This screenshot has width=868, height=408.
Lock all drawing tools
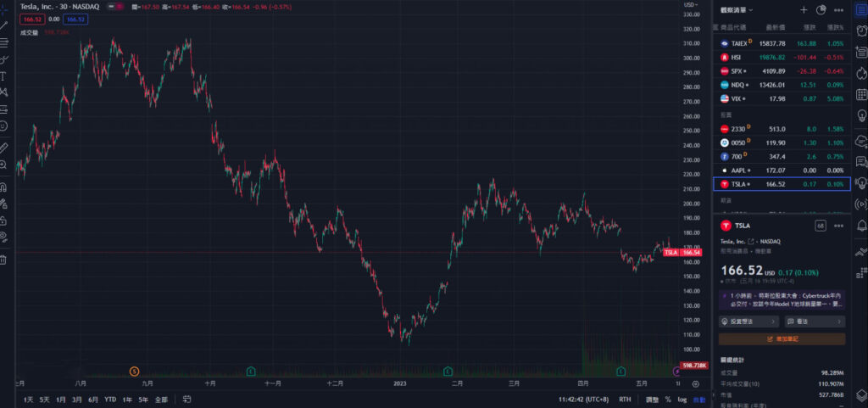[4, 221]
